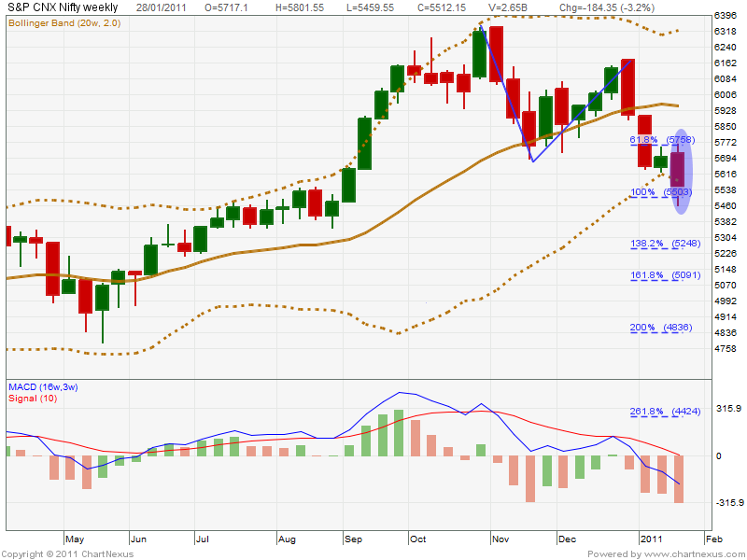747x560 pixels.
Task: Click the May label on time axis
Action: pos(75,539)
